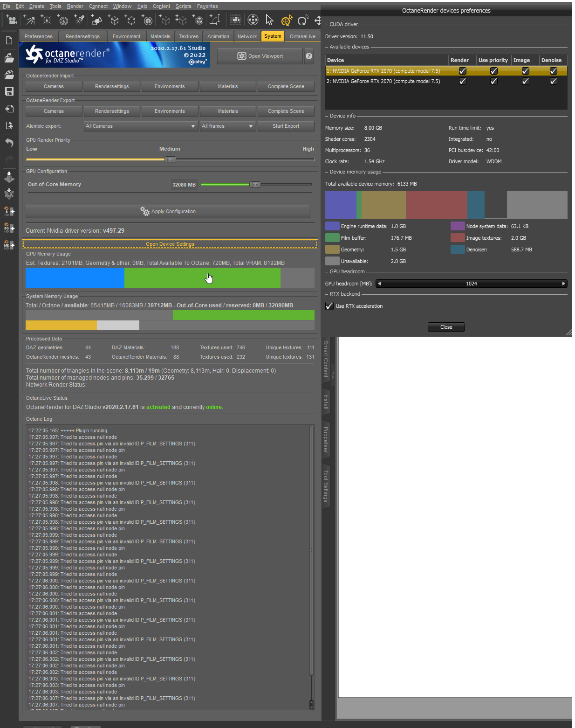Click the Create New Primitive shapes icon
The height and width of the screenshot is (728, 575).
pos(96,20)
